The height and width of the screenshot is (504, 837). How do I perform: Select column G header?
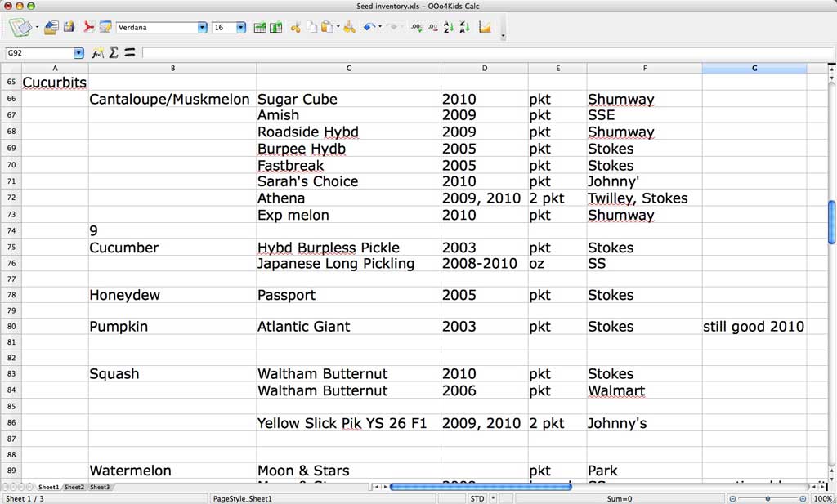[754, 68]
